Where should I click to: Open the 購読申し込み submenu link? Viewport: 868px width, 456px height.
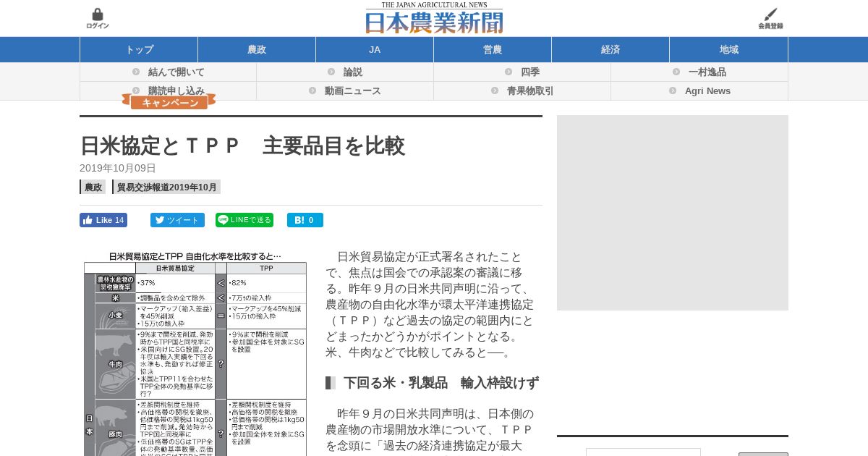point(176,90)
